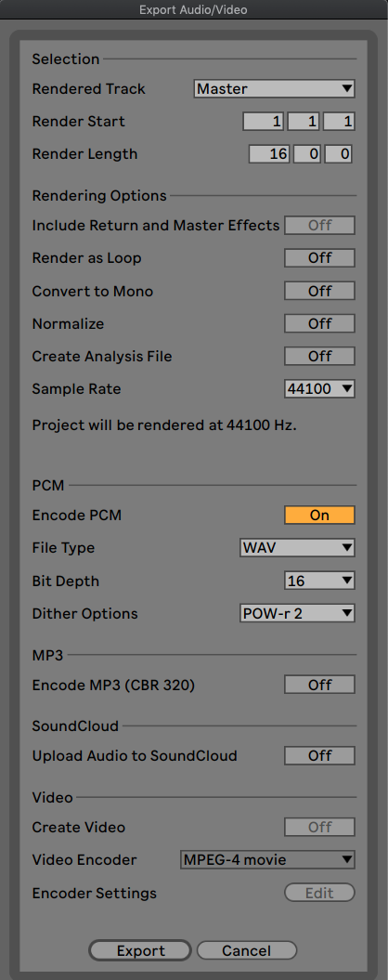Image resolution: width=388 pixels, height=980 pixels.
Task: Open the Sample Rate dropdown showing 44100
Action: [320, 389]
